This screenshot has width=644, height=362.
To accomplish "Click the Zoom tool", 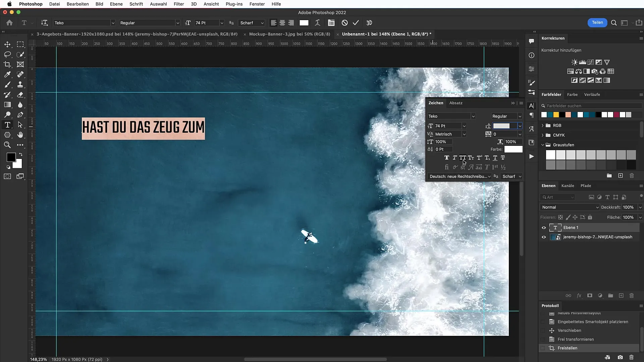I will coord(7,145).
